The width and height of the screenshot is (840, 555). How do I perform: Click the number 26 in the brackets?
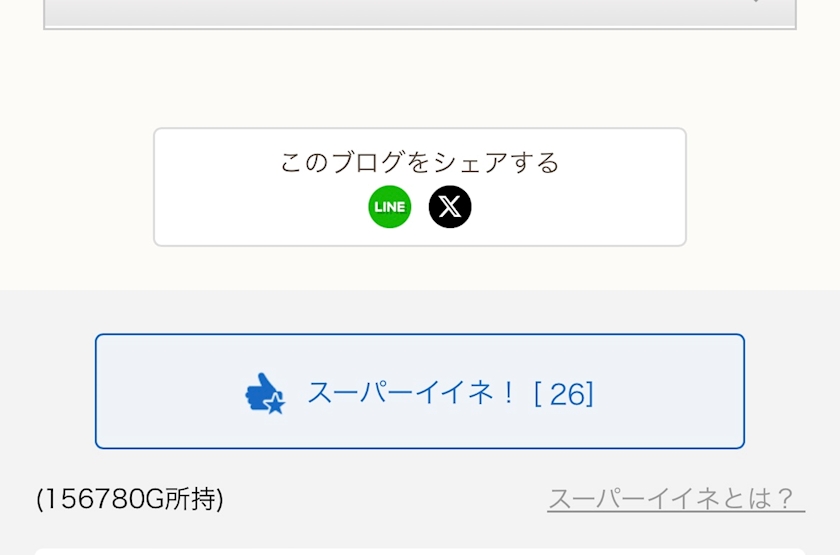(x=567, y=394)
